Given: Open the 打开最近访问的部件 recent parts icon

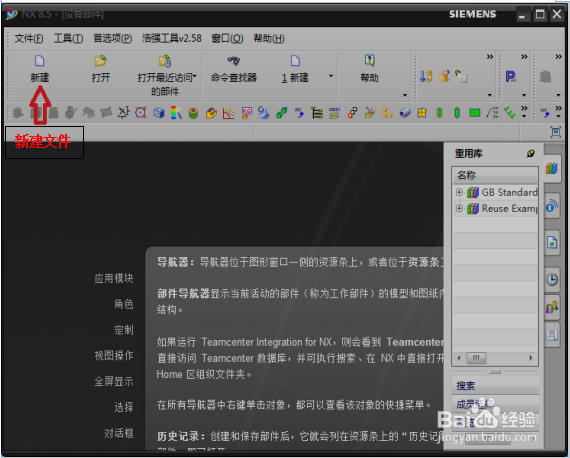Looking at the screenshot, I should [165, 61].
